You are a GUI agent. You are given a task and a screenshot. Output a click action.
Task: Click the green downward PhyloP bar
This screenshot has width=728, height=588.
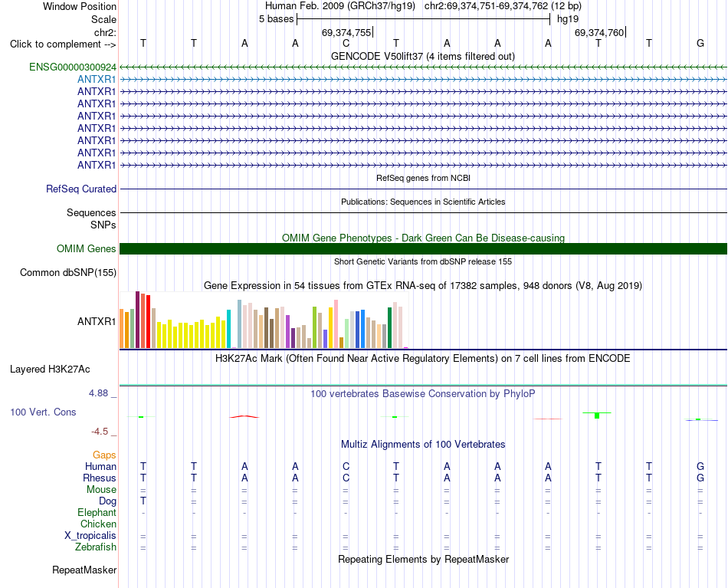[x=597, y=416]
